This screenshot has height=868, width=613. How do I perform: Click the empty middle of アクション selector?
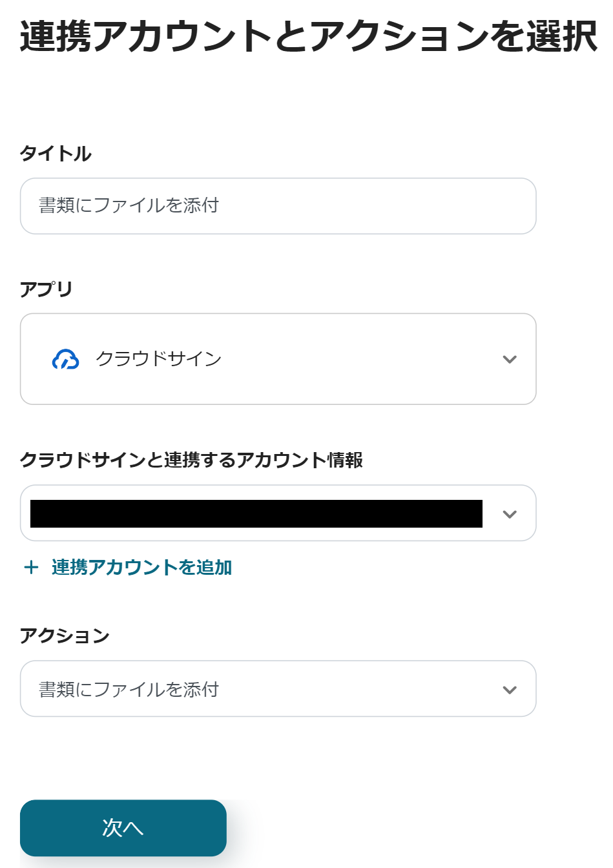349,690
